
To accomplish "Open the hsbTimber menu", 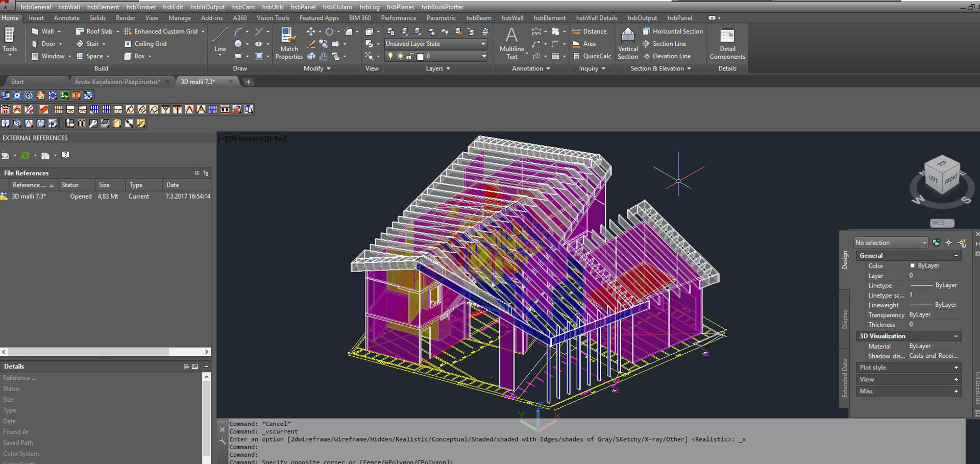I will coord(141,7).
